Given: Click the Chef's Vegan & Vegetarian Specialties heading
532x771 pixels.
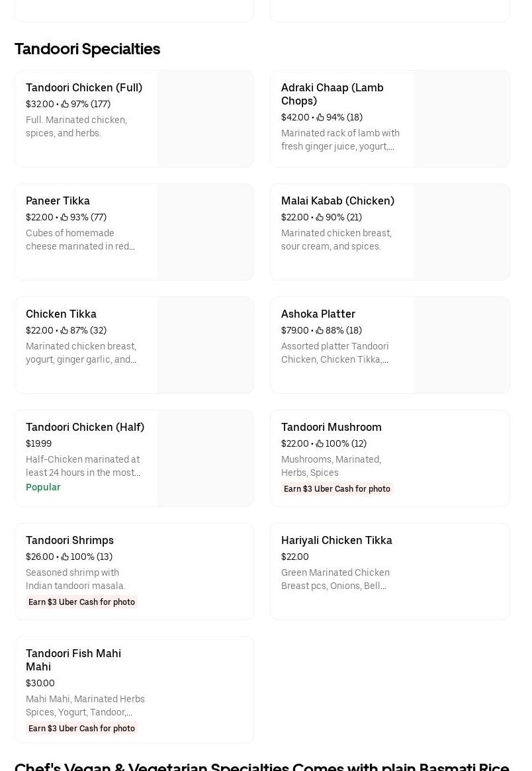Looking at the screenshot, I should point(262,766).
